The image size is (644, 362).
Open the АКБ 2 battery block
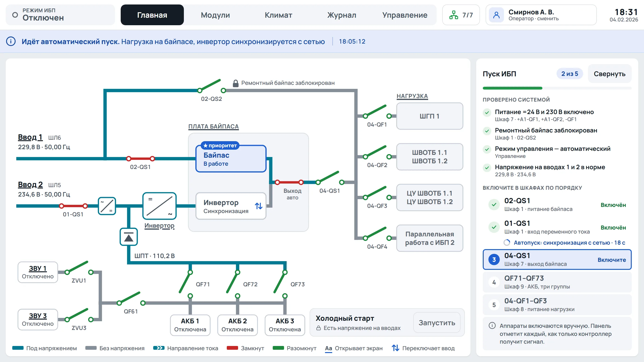(237, 325)
